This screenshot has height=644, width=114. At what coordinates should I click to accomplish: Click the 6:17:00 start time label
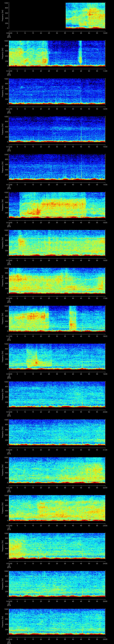9,336
